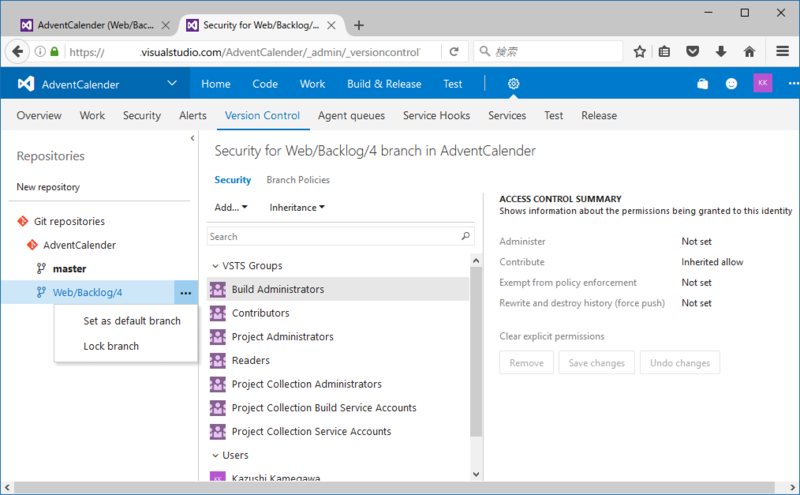Close the AdventCalender browser tab
This screenshot has width=800, height=495.
point(165,26)
